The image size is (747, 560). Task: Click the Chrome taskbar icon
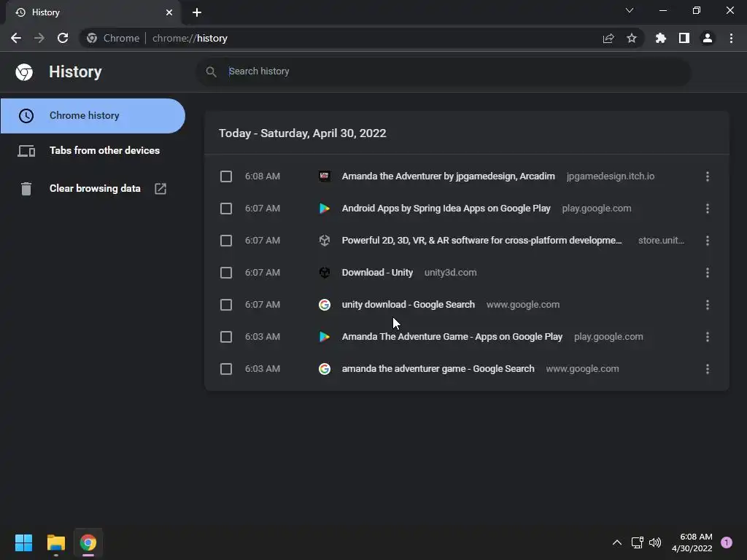(88, 542)
